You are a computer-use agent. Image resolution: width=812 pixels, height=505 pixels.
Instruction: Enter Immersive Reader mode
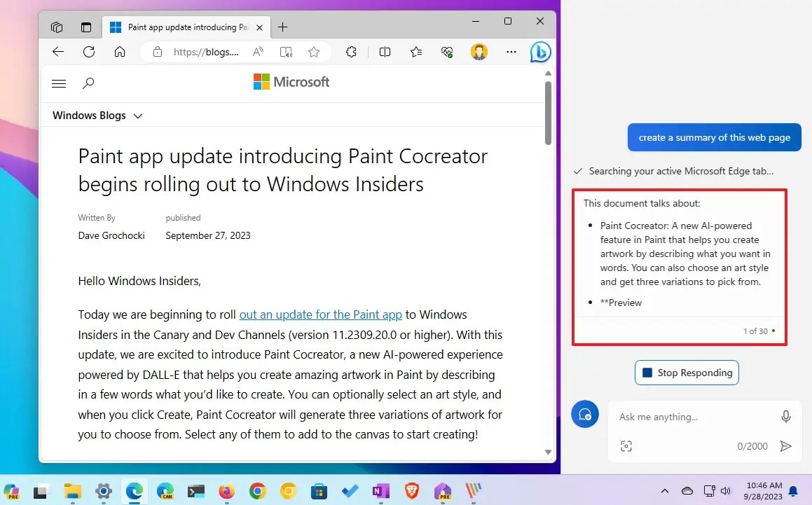286,52
